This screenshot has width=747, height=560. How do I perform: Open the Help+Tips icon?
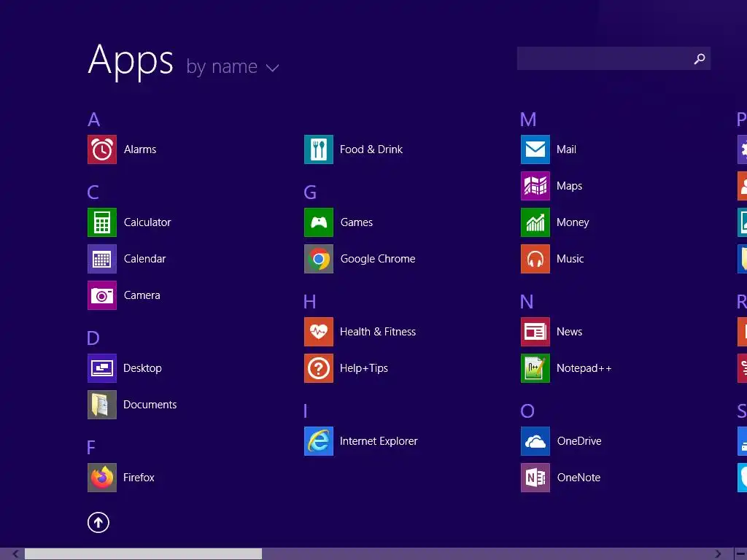319,368
